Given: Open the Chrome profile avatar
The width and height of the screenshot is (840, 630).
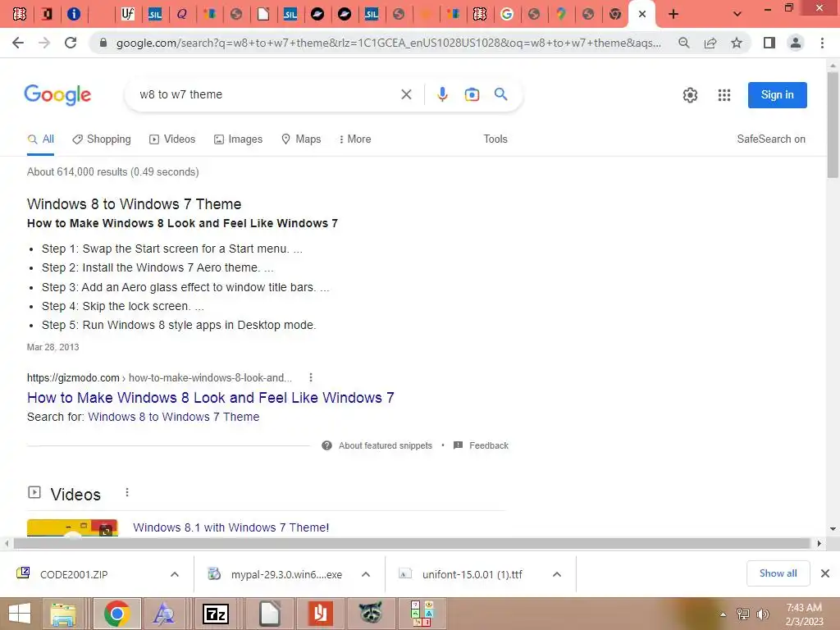Looking at the screenshot, I should tap(796, 43).
